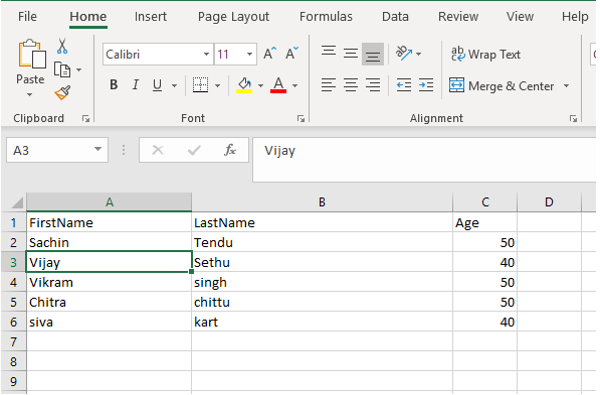Select the LastName header cell
The width and height of the screenshot is (600, 395).
pyautogui.click(x=322, y=222)
